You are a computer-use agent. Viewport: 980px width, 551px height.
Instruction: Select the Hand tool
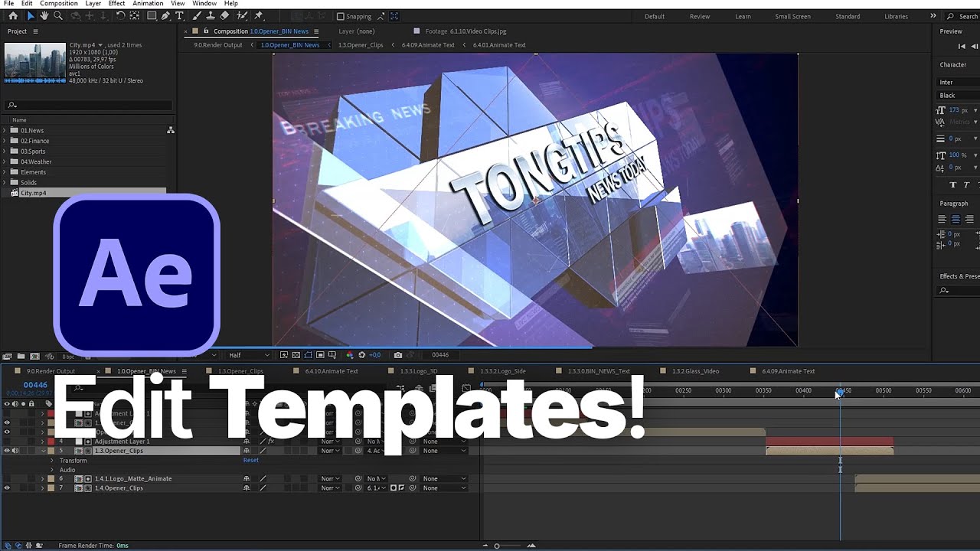pos(44,16)
